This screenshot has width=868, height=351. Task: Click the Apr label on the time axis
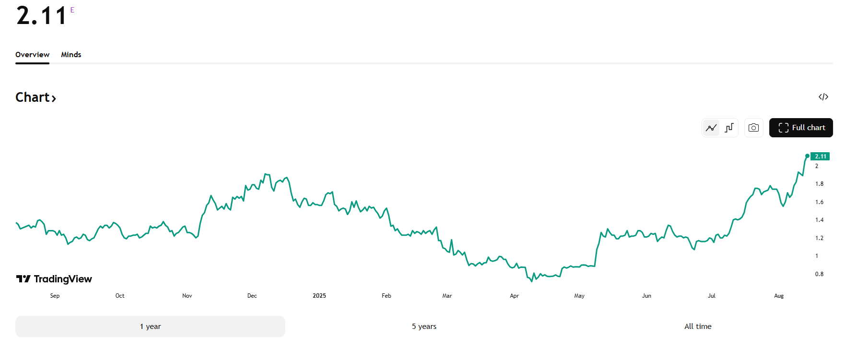(514, 296)
